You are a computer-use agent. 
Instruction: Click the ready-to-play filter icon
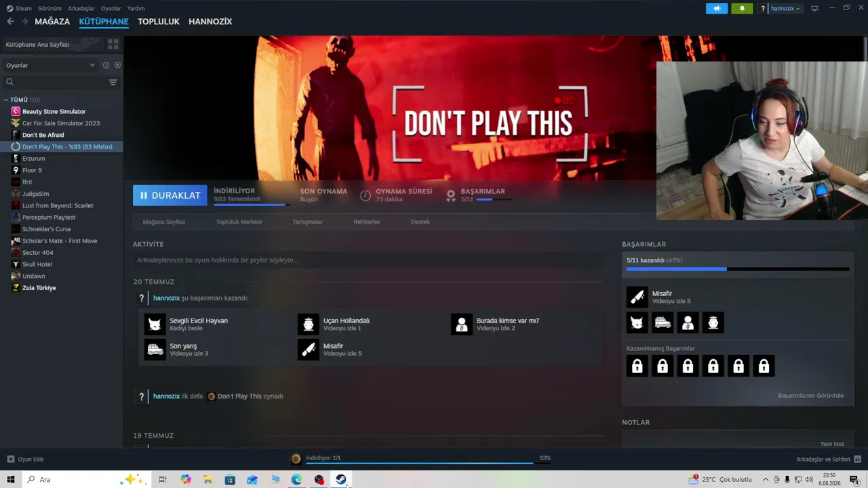point(117,65)
